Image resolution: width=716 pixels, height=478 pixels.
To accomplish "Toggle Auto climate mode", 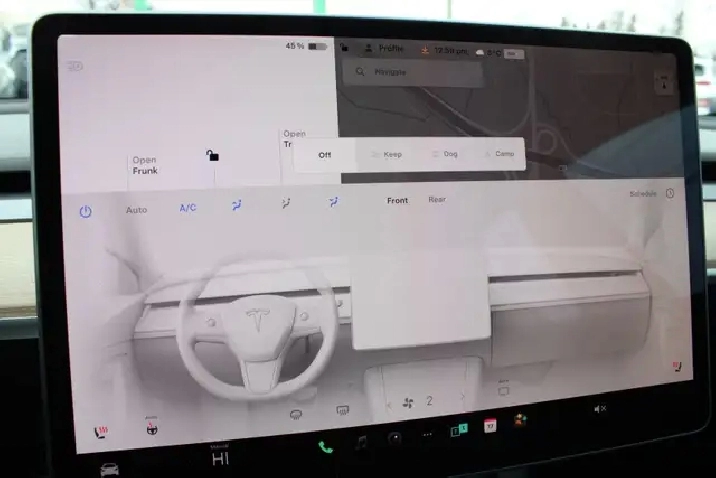I will [x=136, y=210].
